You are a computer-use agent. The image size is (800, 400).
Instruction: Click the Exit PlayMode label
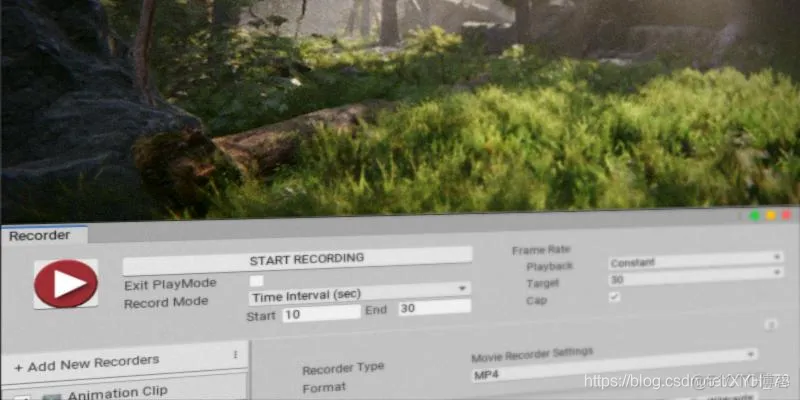click(170, 284)
